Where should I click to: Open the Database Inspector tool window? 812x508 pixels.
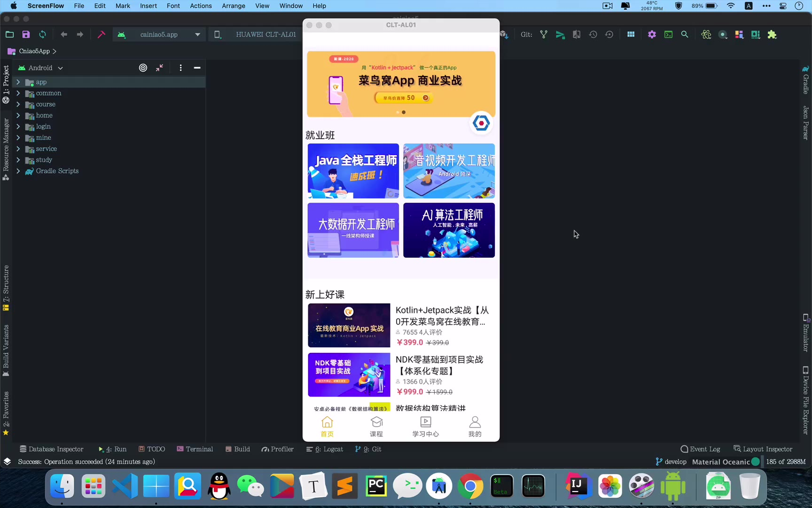pos(51,449)
